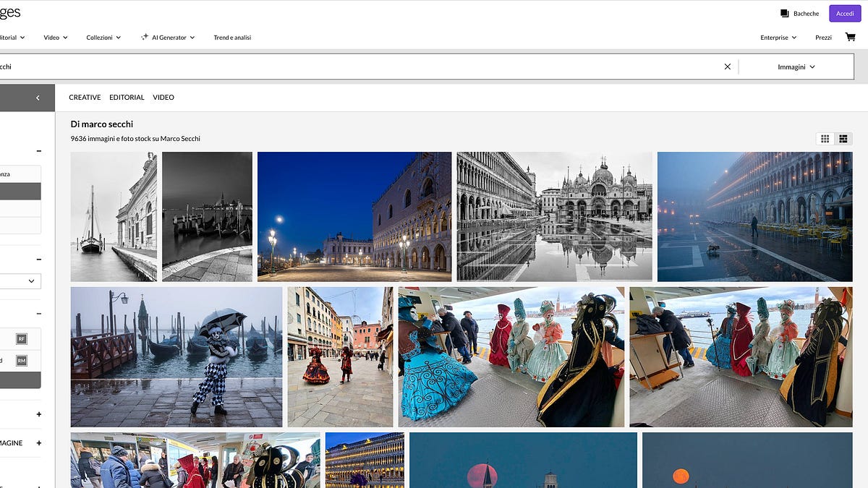Open the St Mark's Basilica reflection photo
Image resolution: width=868 pixels, height=488 pixels.
554,216
